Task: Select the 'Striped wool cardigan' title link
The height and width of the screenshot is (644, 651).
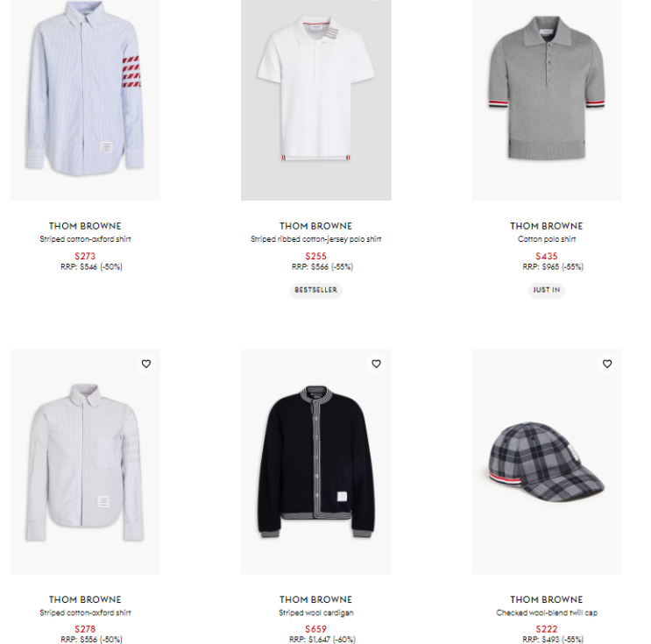Action: tap(316, 612)
